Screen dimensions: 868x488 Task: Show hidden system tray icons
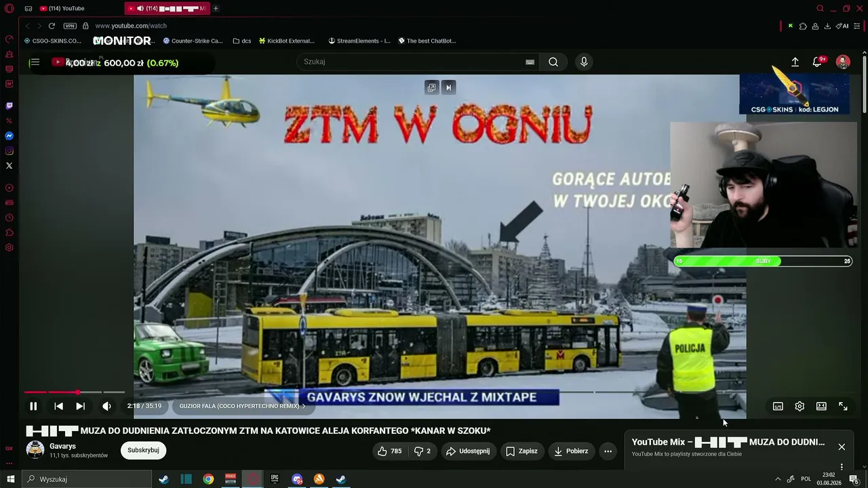778,479
